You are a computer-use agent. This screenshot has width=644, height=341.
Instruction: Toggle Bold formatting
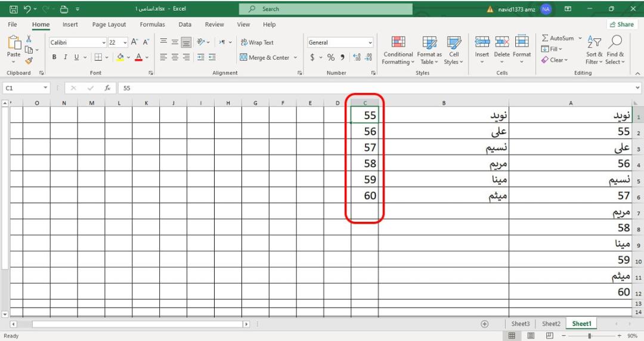tap(54, 57)
